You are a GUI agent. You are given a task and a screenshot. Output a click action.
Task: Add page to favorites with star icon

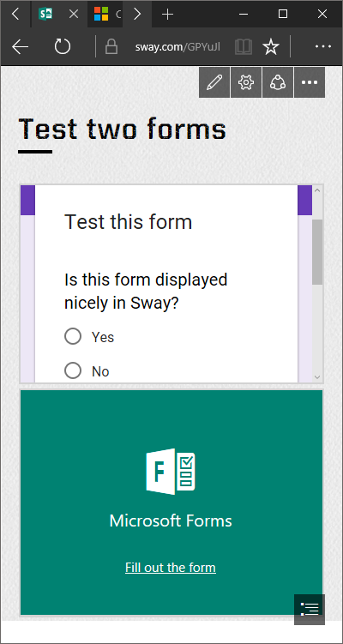coord(271,48)
